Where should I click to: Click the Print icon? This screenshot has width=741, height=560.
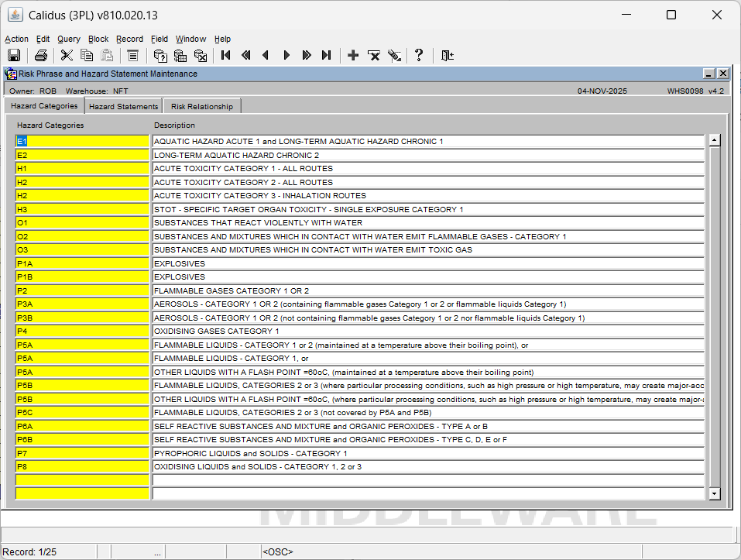pyautogui.click(x=41, y=55)
